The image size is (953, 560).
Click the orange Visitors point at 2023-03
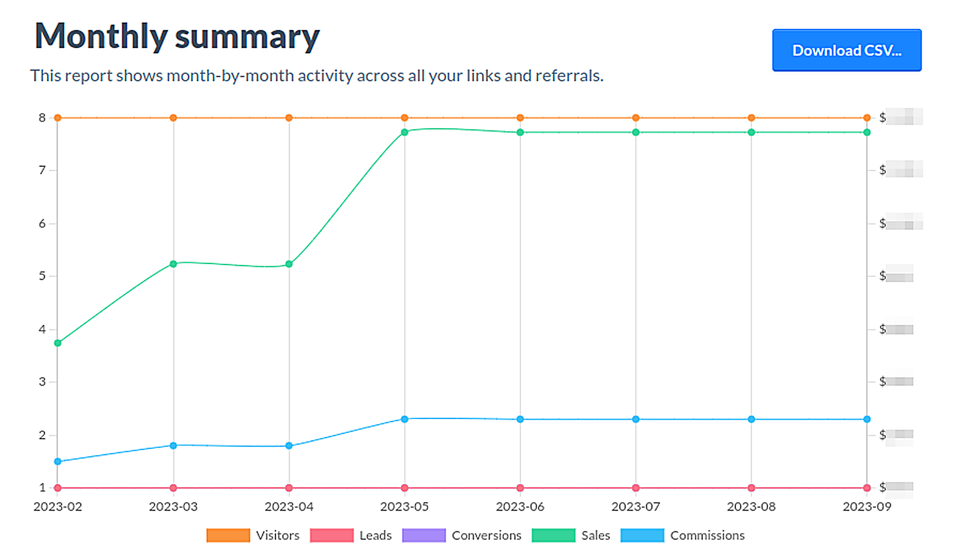click(x=173, y=118)
